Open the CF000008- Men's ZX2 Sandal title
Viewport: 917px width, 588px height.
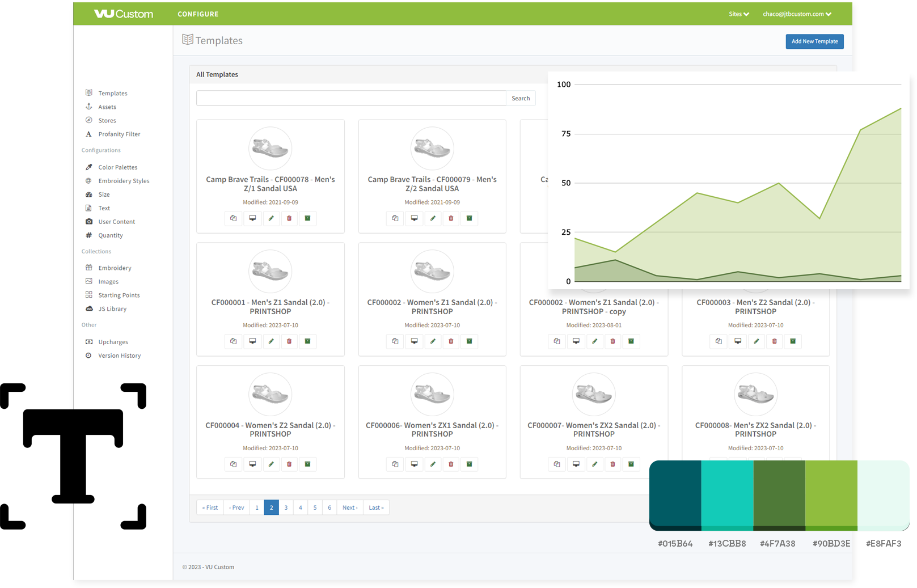(755, 430)
